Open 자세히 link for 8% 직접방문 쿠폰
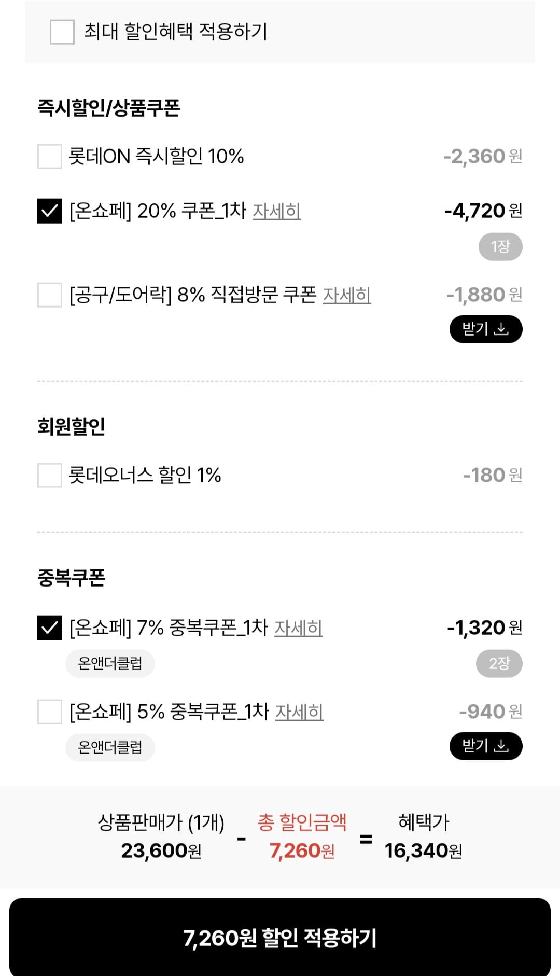 [347, 295]
